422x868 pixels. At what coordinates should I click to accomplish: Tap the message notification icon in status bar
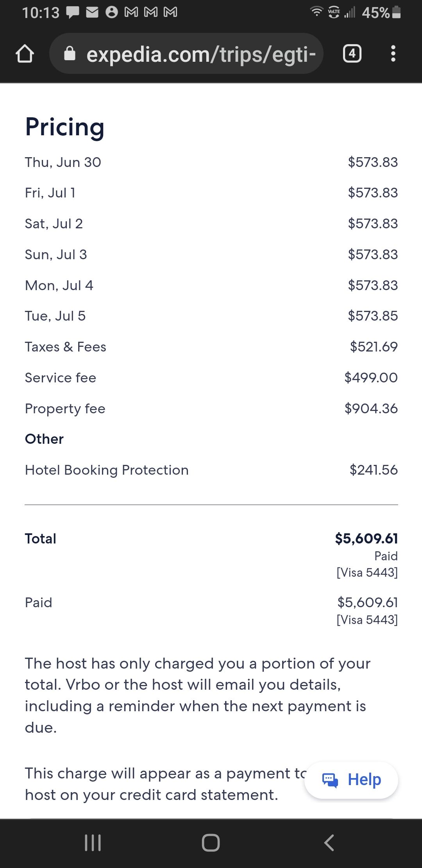(x=73, y=13)
